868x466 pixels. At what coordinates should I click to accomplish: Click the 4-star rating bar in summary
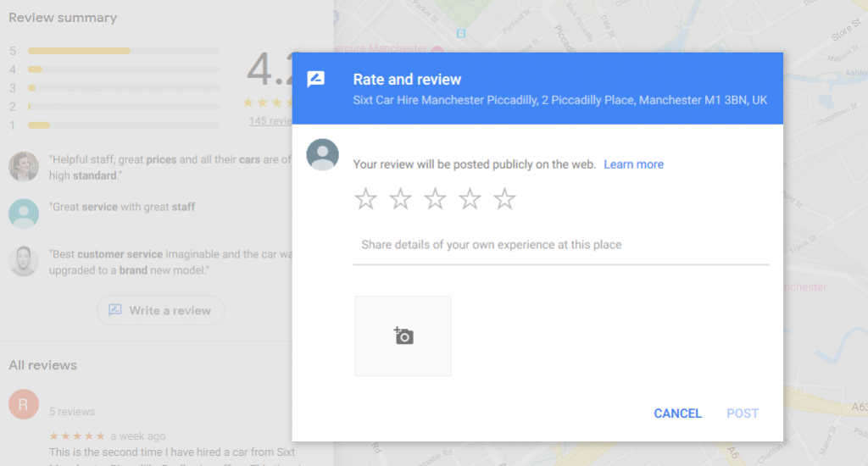tap(124, 69)
